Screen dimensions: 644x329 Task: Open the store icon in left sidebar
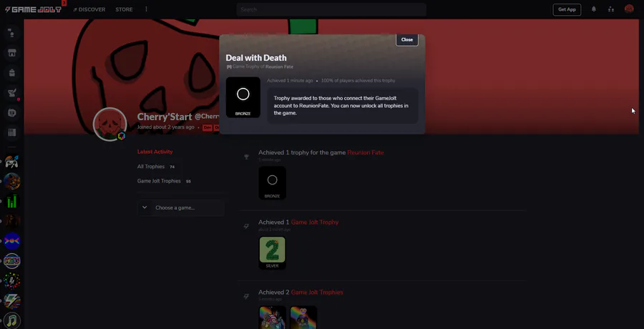12,53
